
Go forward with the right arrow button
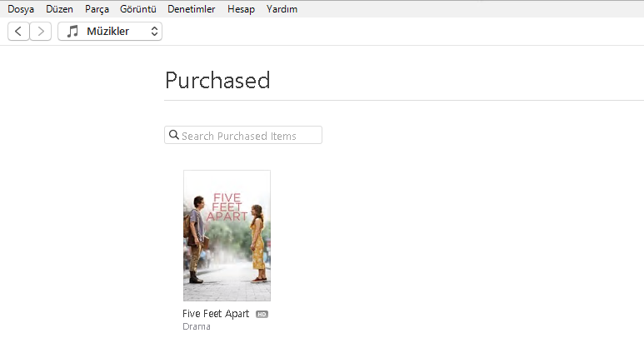tap(41, 31)
